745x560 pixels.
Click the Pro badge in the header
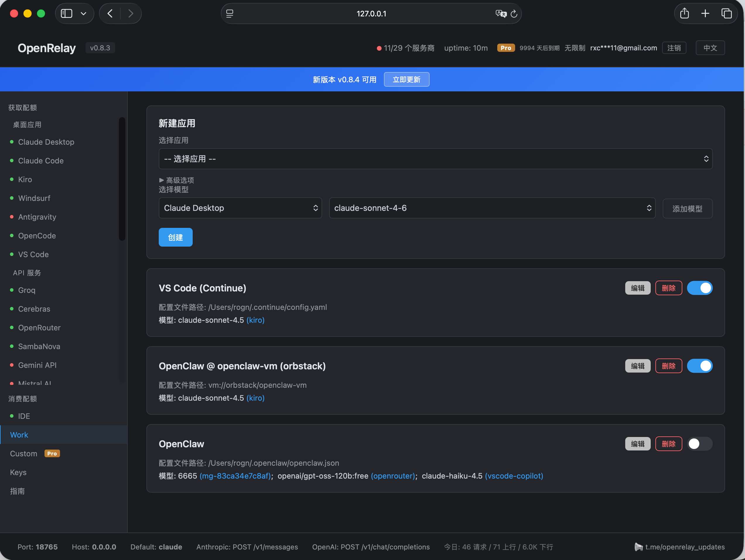click(506, 48)
